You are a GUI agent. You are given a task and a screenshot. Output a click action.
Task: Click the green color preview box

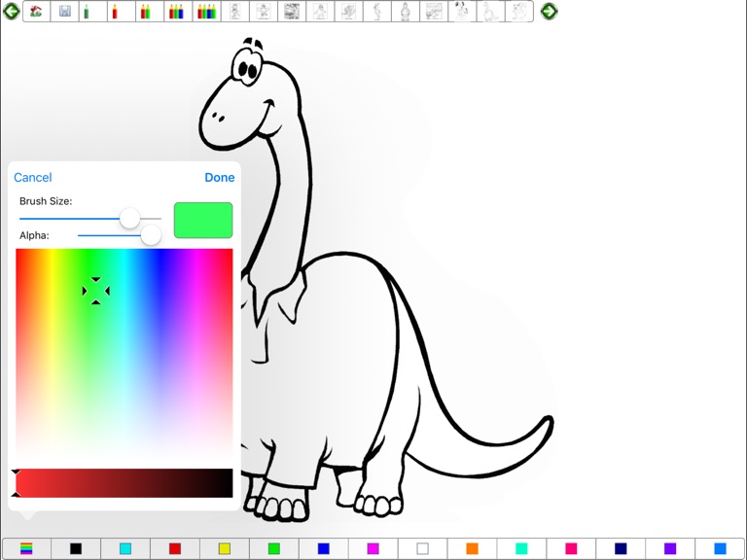pos(203,220)
